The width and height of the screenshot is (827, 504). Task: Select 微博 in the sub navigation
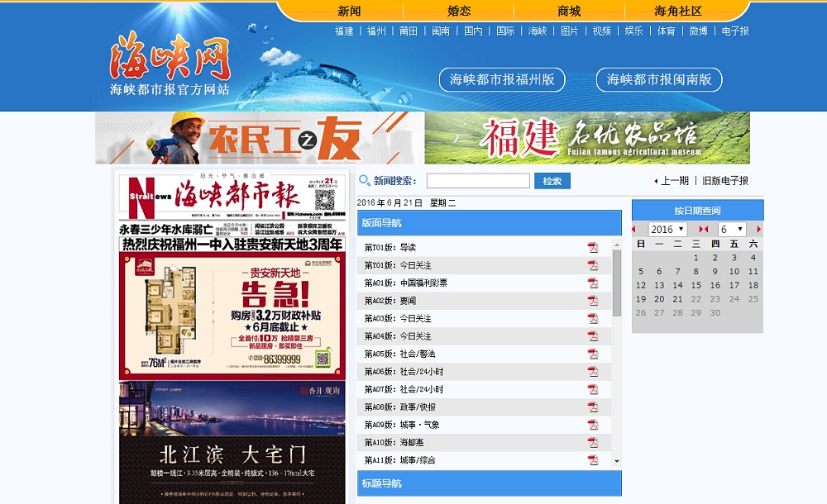pyautogui.click(x=698, y=31)
